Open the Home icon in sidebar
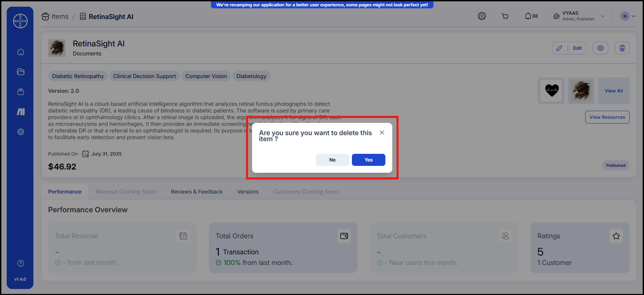 tap(21, 52)
